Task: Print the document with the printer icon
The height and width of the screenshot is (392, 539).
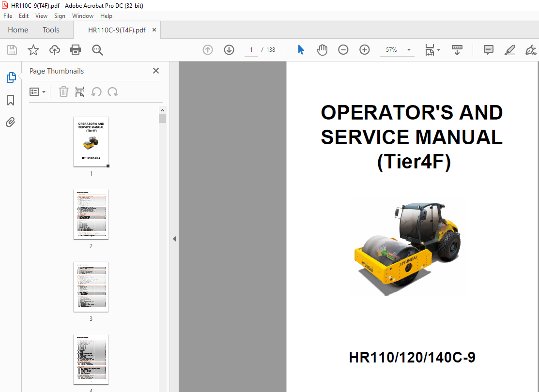Action: coord(76,50)
